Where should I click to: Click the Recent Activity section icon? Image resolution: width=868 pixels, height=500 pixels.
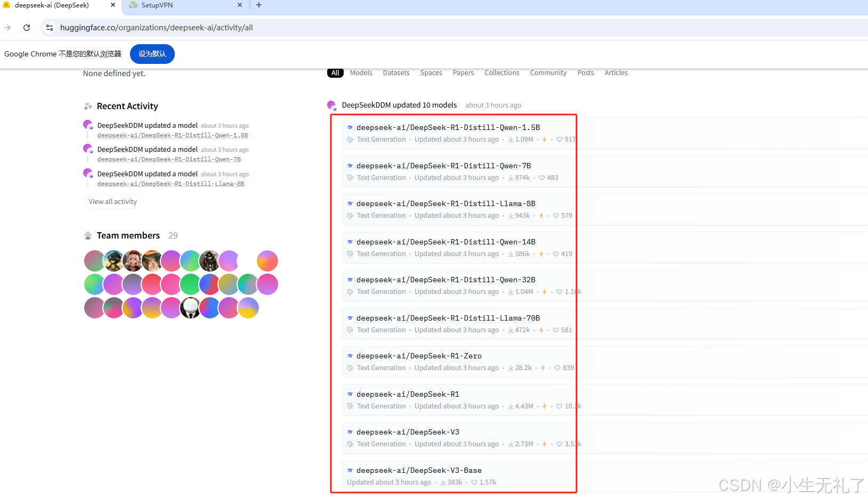(x=88, y=106)
